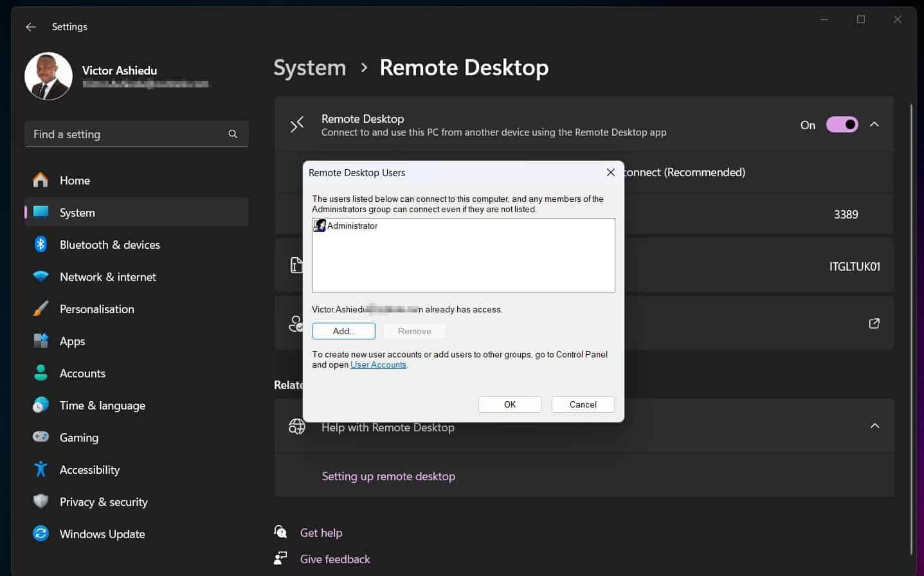The width and height of the screenshot is (924, 576).
Task: Click the Bluetooth icon in sidebar
Action: [41, 244]
